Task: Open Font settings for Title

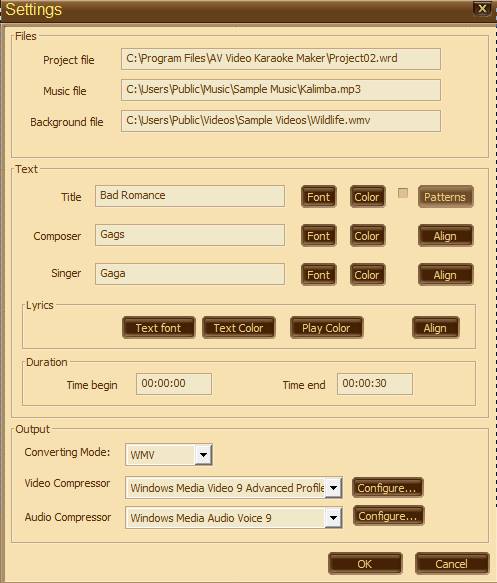Action: tap(319, 197)
